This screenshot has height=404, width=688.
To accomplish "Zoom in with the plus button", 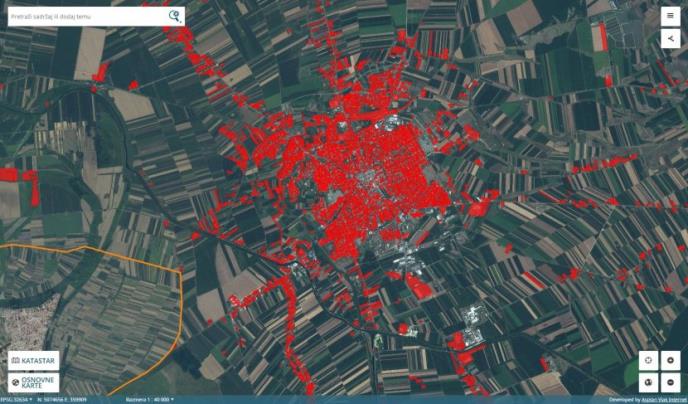I will tap(670, 361).
